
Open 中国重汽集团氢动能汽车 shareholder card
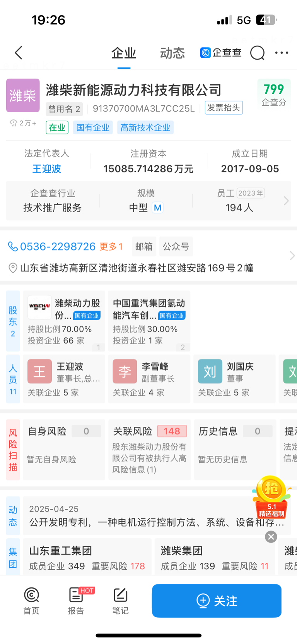click(x=149, y=321)
